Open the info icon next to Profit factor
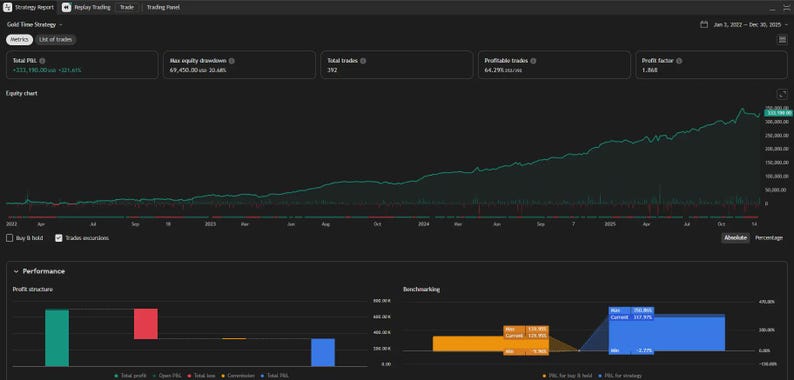Viewport: 794px width, 380px height. pyautogui.click(x=679, y=61)
